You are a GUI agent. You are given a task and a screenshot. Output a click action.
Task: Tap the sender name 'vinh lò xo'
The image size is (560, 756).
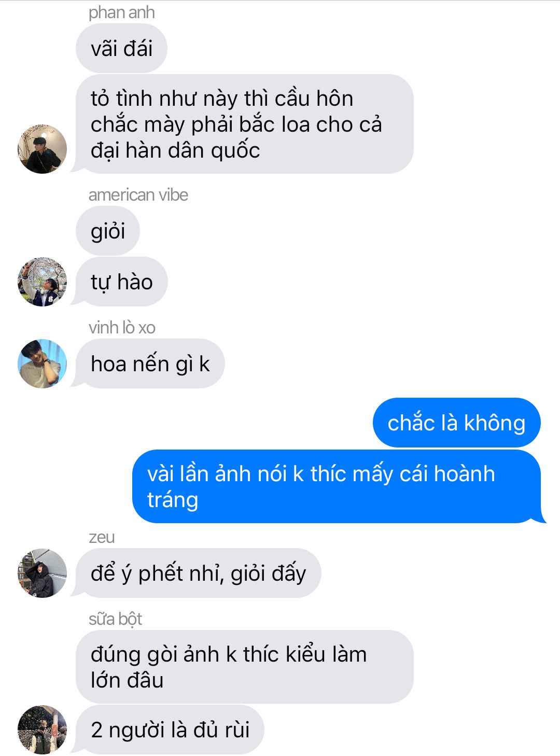(122, 328)
